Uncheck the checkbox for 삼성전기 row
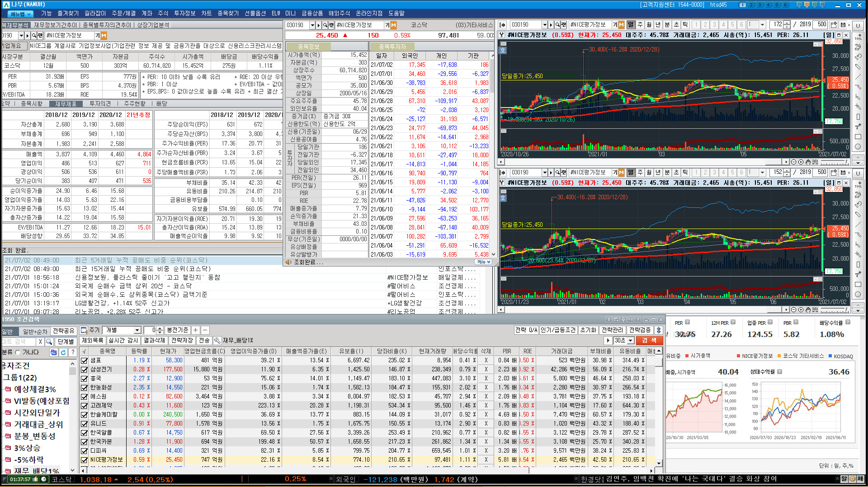This screenshot has width=868, height=487. (x=84, y=370)
